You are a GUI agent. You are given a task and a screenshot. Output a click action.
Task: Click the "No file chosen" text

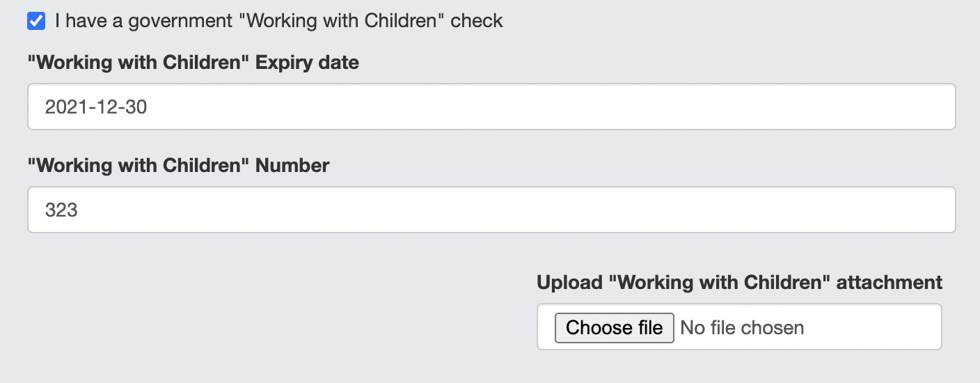[742, 327]
